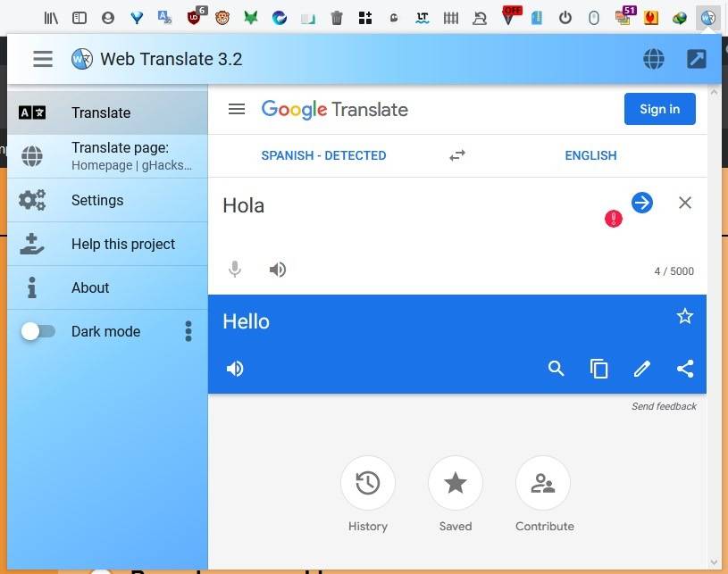Click the OFF badge extension icon
728x574 pixels.
coord(510,17)
